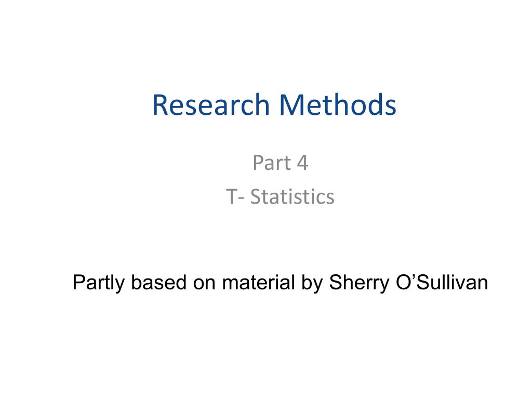The height and width of the screenshot is (399, 532).
Task: Click the capital "R" of Research
Action: [x=160, y=105]
